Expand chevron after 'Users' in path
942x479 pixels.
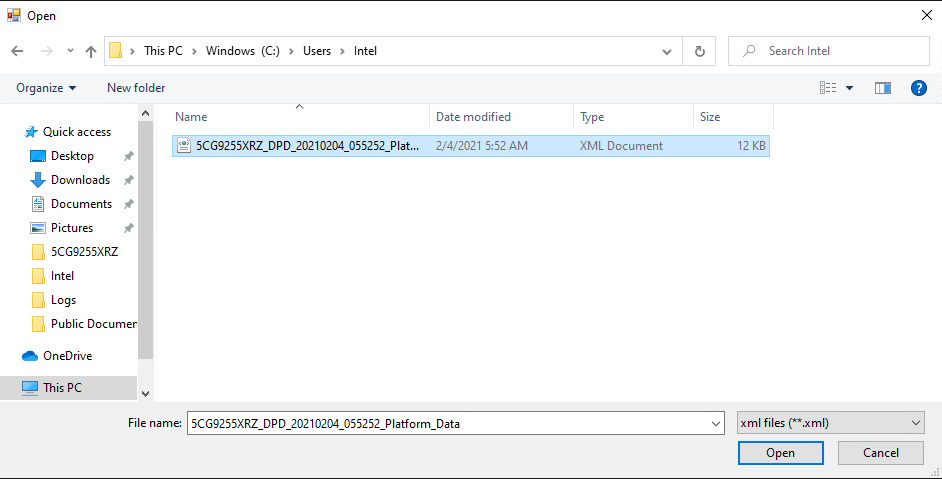(x=342, y=51)
